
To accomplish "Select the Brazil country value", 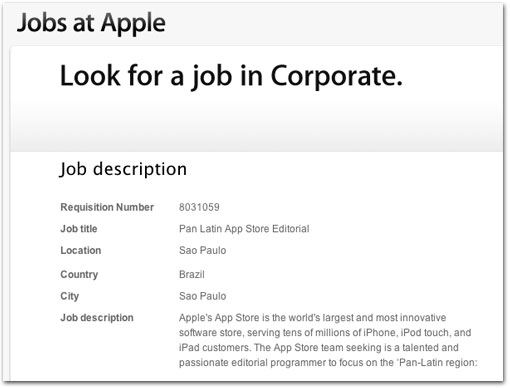I will point(192,274).
